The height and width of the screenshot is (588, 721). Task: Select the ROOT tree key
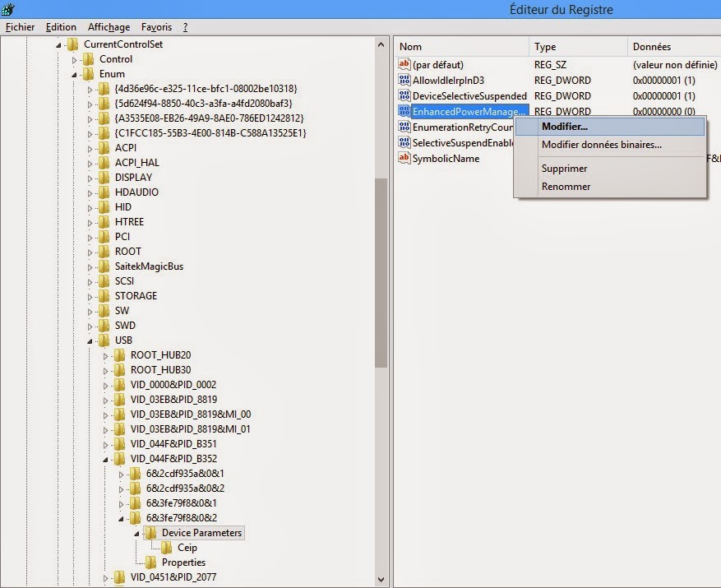(127, 251)
